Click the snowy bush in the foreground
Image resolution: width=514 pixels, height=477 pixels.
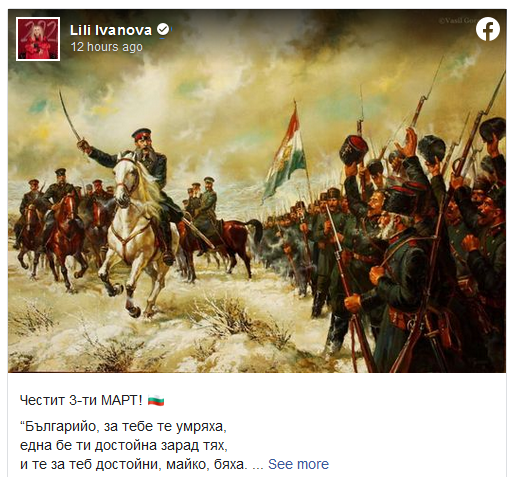coord(230,313)
